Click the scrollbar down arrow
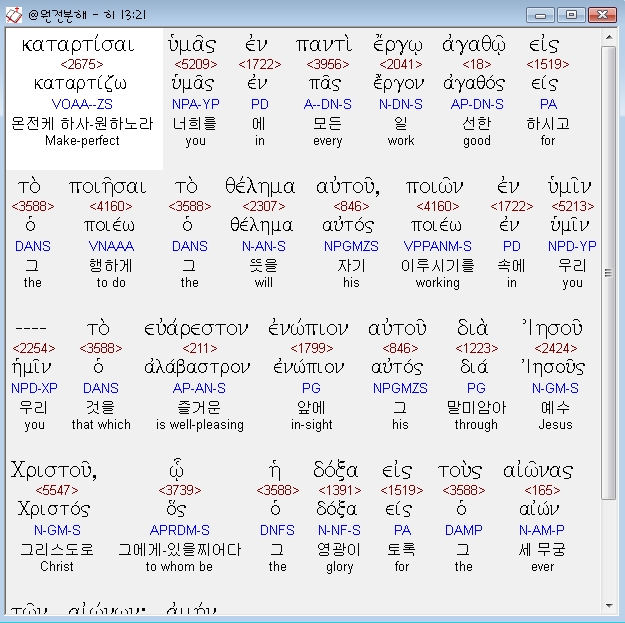This screenshot has height=623, width=625. (x=609, y=605)
